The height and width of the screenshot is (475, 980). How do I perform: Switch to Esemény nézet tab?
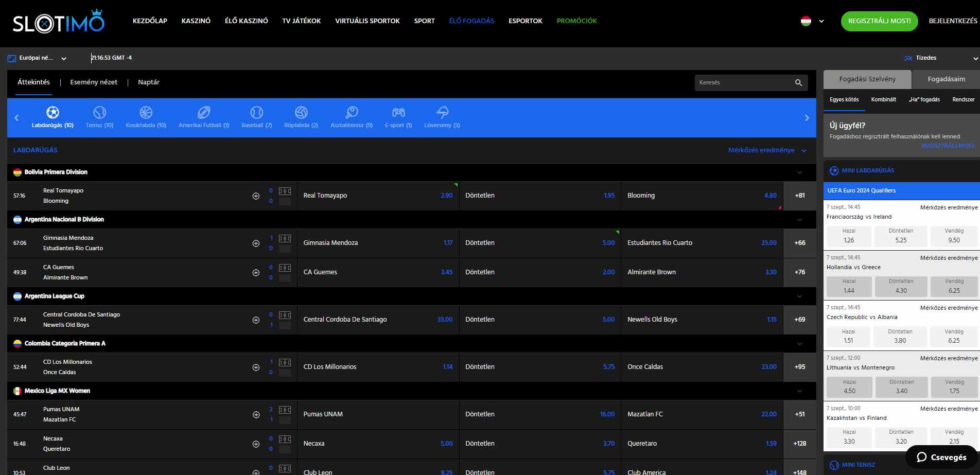94,82
